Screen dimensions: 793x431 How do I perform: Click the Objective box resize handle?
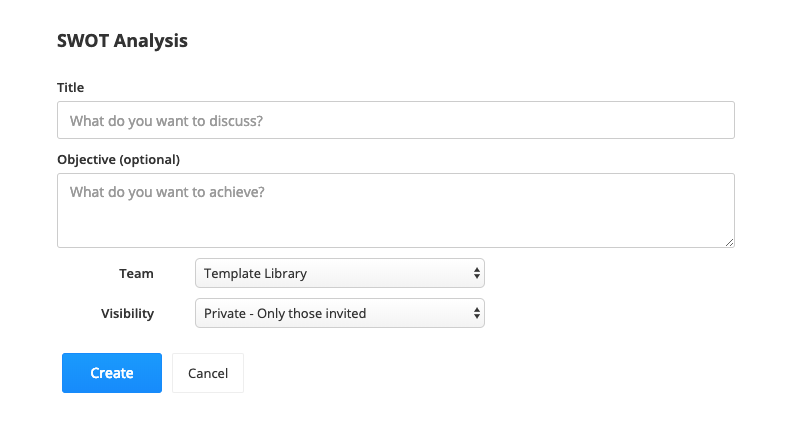click(729, 241)
